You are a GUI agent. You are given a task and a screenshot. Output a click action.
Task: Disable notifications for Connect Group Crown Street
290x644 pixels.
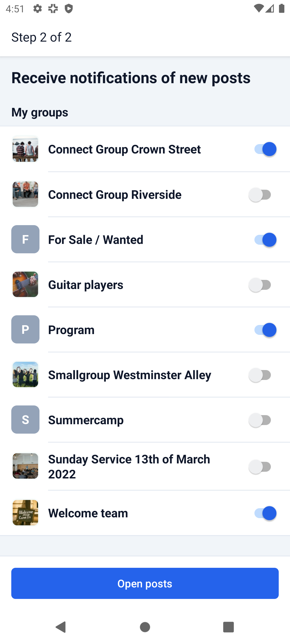click(x=265, y=149)
